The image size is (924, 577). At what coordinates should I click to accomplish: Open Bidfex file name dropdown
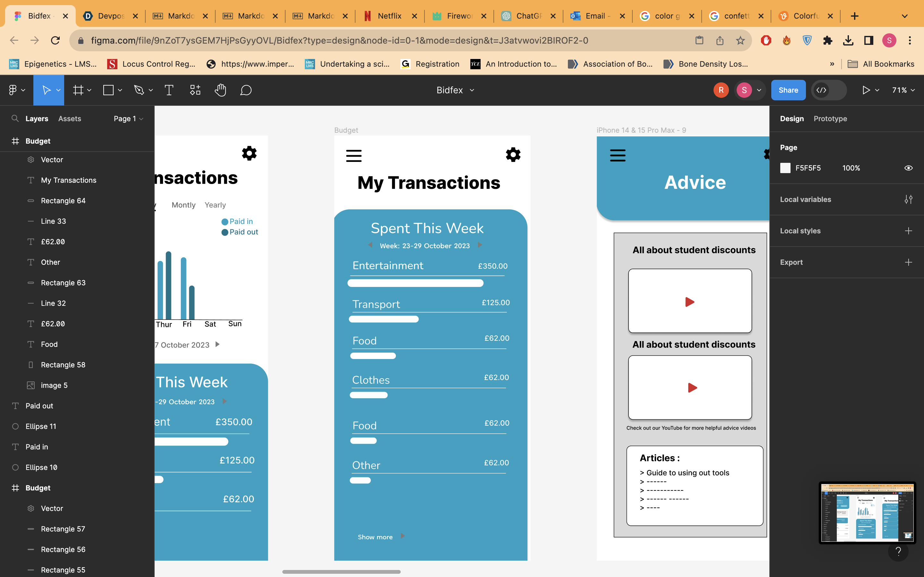point(455,90)
